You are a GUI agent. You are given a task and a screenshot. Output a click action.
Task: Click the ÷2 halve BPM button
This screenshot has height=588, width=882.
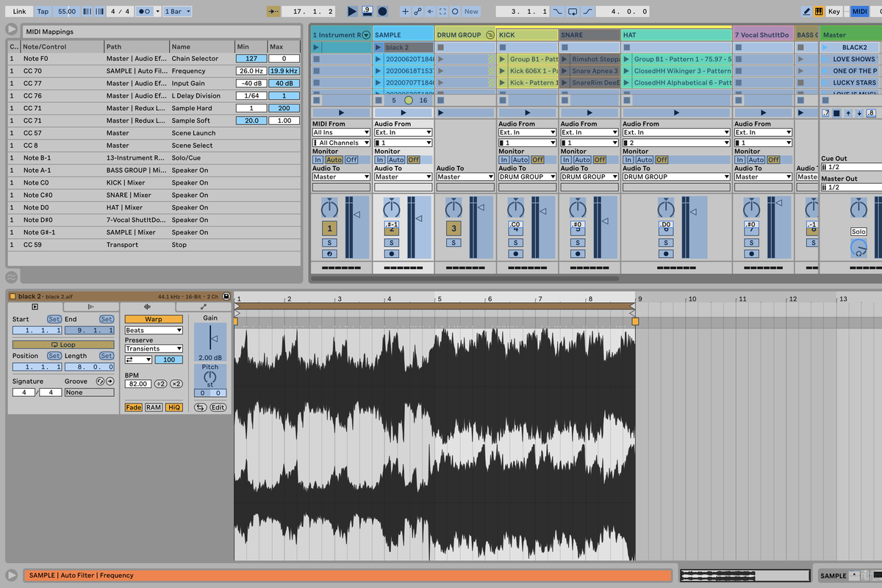160,384
